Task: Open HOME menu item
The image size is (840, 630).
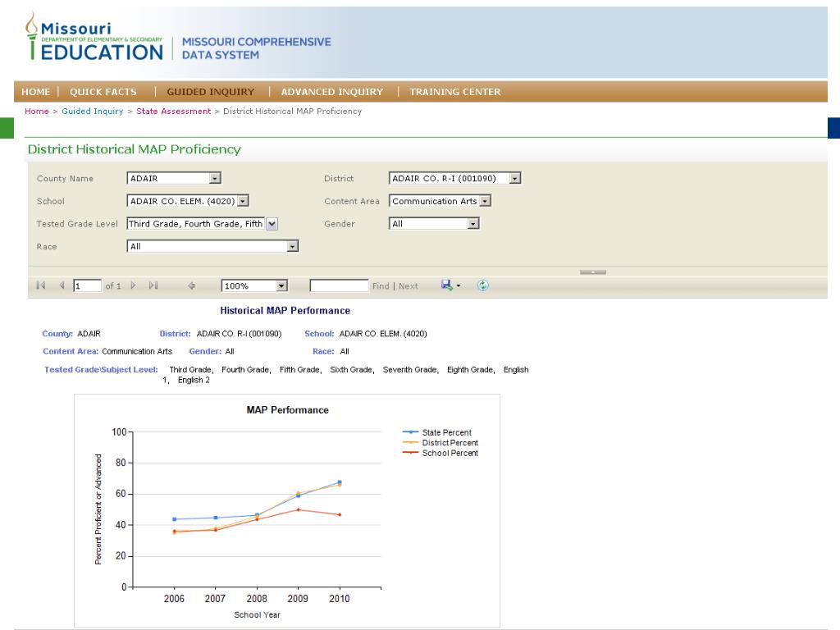Action: tap(36, 92)
